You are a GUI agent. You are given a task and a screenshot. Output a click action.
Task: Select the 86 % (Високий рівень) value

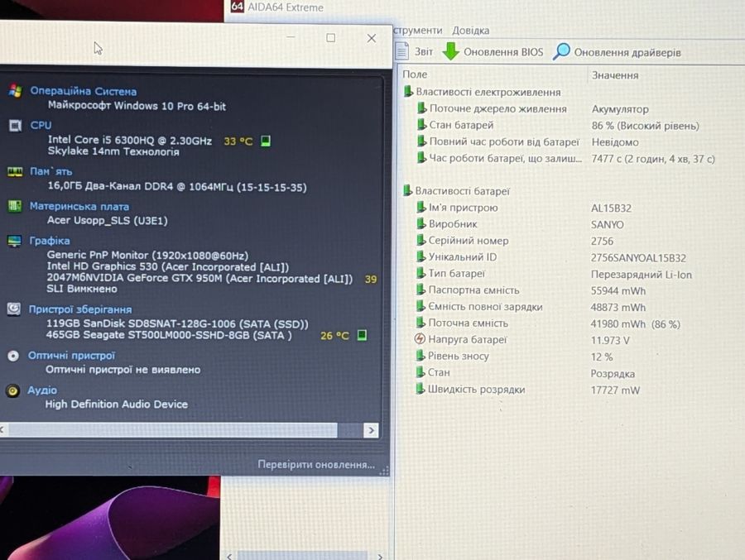[645, 126]
